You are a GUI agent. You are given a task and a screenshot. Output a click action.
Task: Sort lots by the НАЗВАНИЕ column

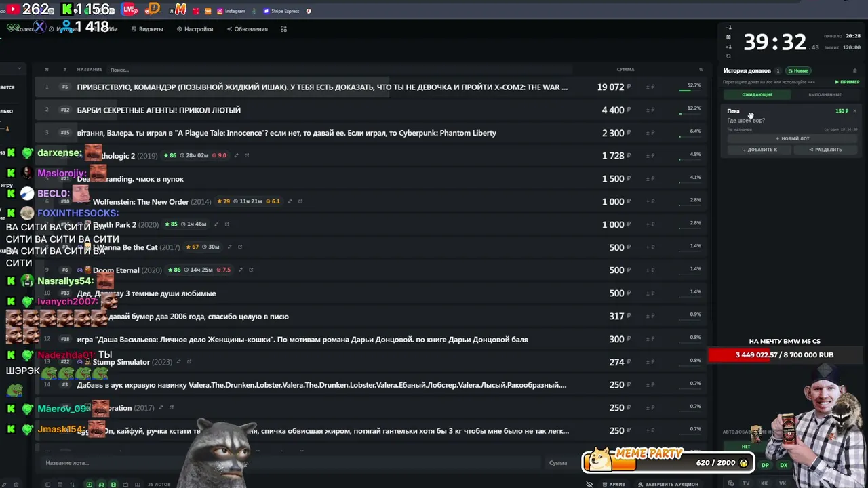click(90, 70)
